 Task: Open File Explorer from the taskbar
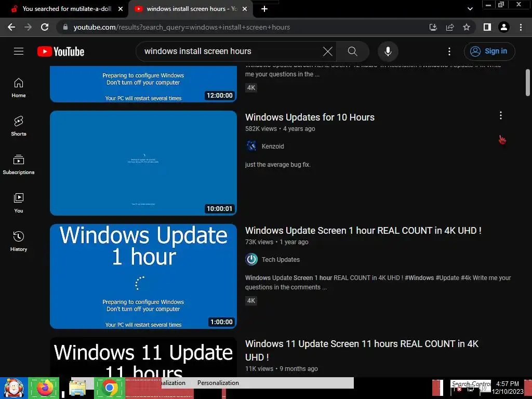coord(77,388)
